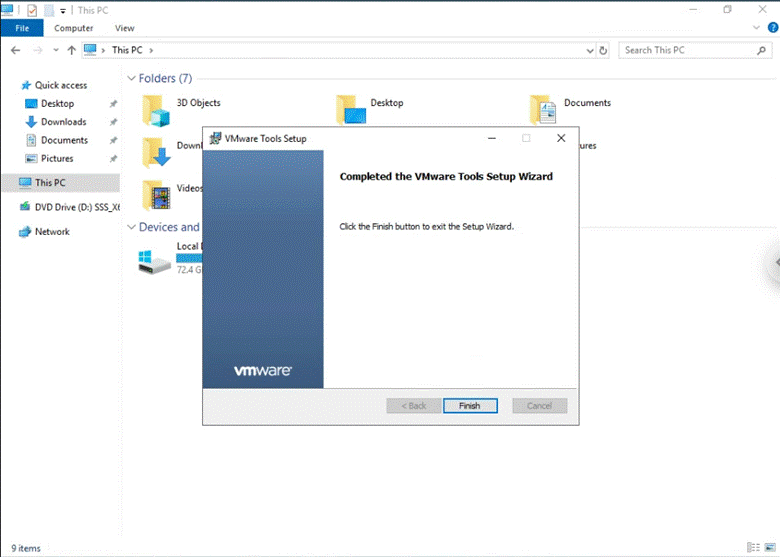Collapse the Devices and drives group
This screenshot has width=780, height=557.
click(131, 227)
